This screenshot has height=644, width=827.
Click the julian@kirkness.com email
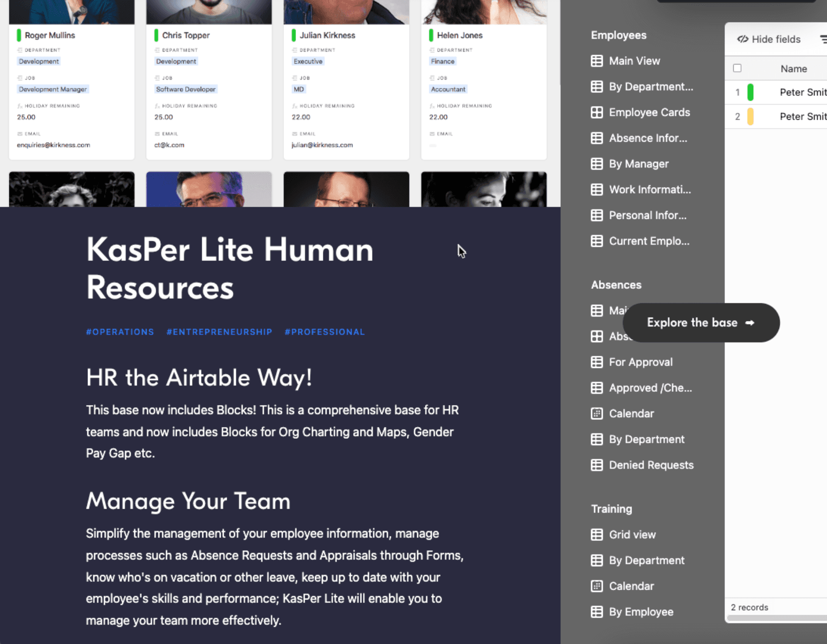pyautogui.click(x=322, y=145)
